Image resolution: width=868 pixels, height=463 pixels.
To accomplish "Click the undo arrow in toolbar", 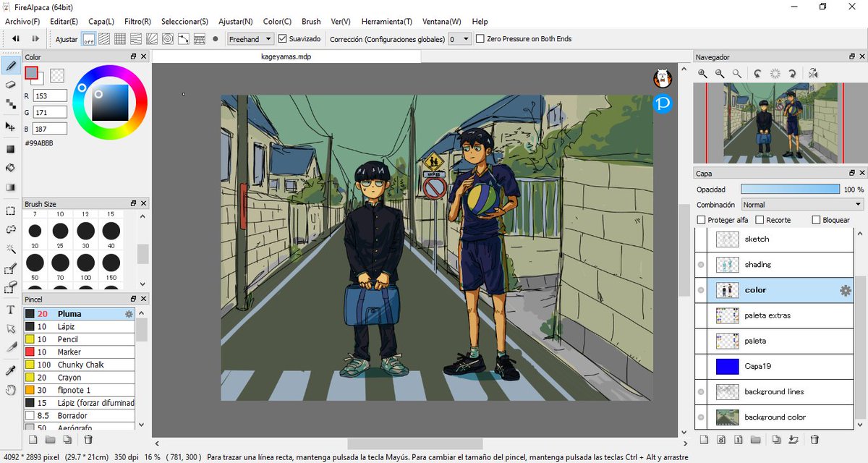I will [15, 39].
